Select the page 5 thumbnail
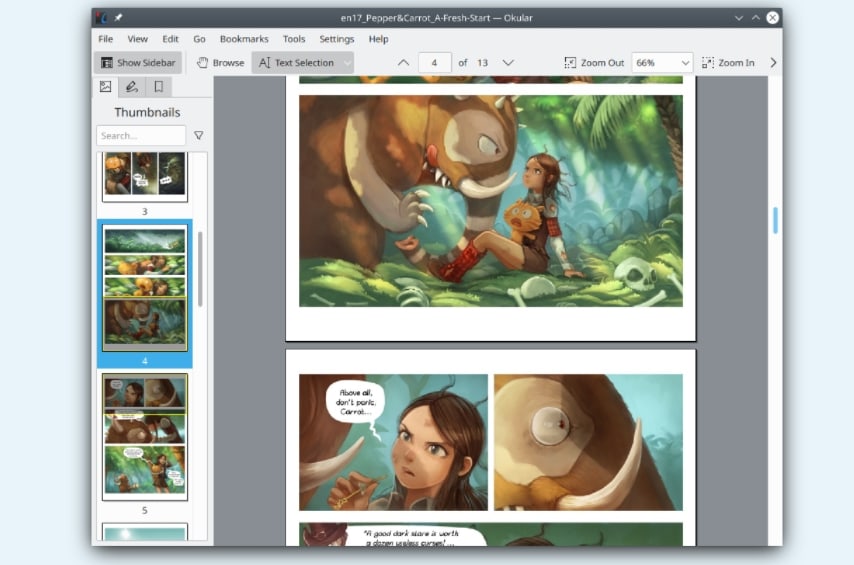Viewport: 854px width, 565px height. coord(145,437)
